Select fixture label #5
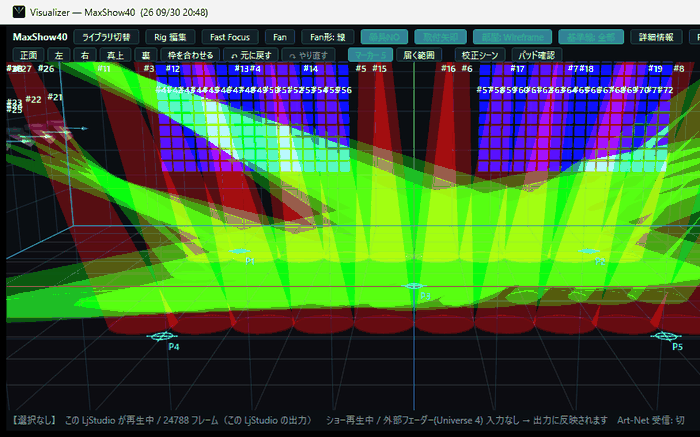This screenshot has height=437, width=700. point(361,69)
